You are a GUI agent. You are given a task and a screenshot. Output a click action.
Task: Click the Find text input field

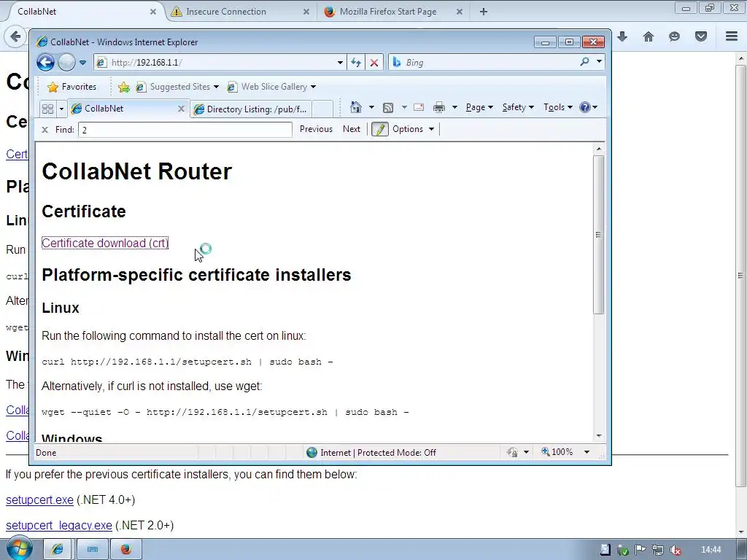pos(185,130)
